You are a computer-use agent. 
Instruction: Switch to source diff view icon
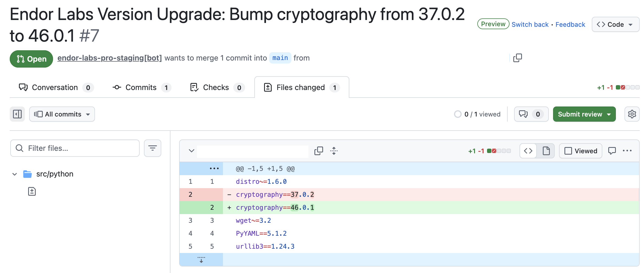528,151
